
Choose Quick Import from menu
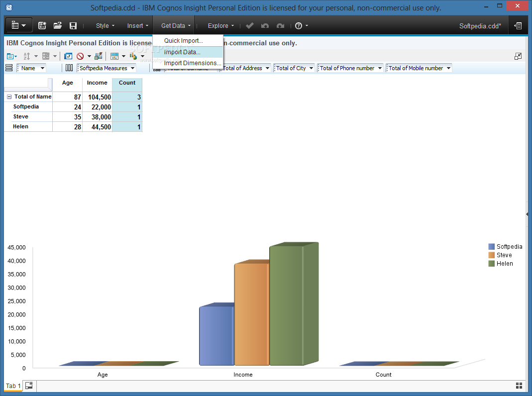[188, 41]
